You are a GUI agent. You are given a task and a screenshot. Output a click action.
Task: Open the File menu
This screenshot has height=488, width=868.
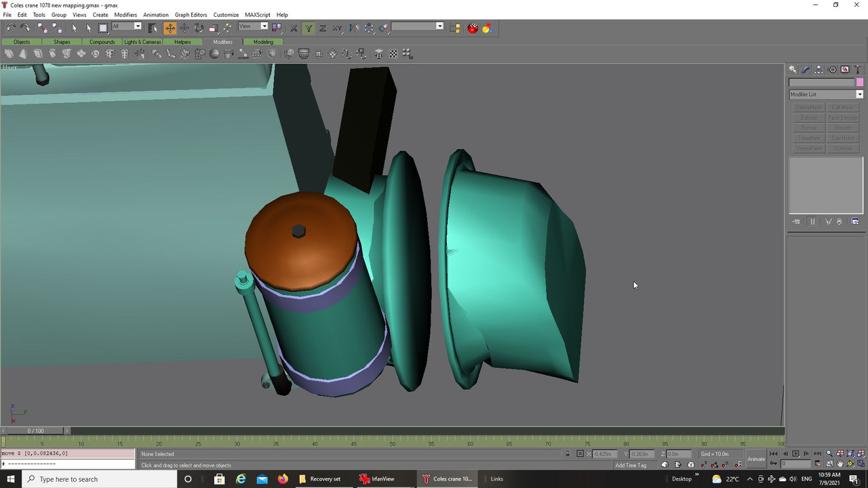(7, 14)
